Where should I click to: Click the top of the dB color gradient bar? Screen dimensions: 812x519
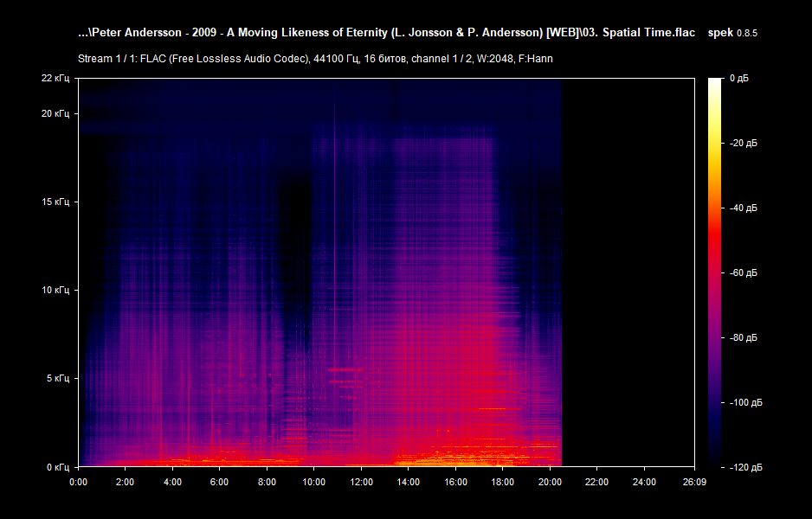coord(715,82)
